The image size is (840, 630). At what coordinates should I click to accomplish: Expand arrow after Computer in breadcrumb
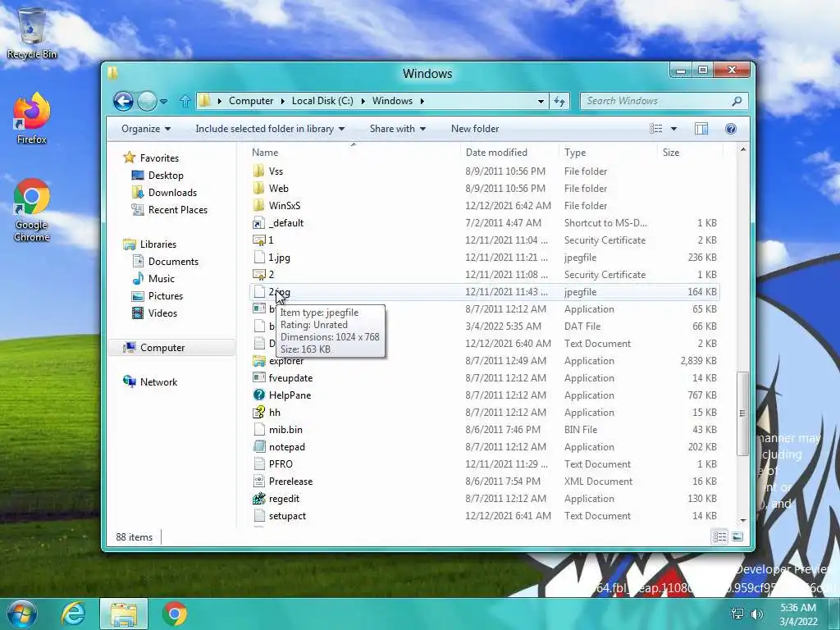(282, 101)
